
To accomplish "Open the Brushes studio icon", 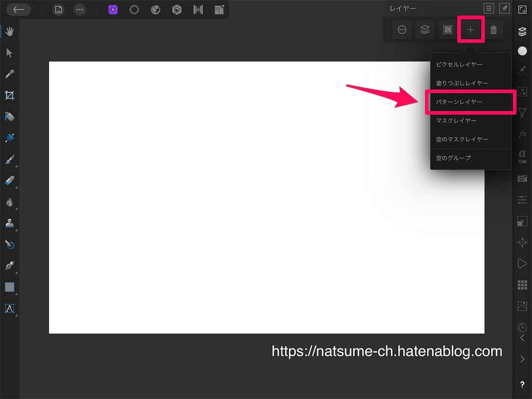I will point(523,70).
